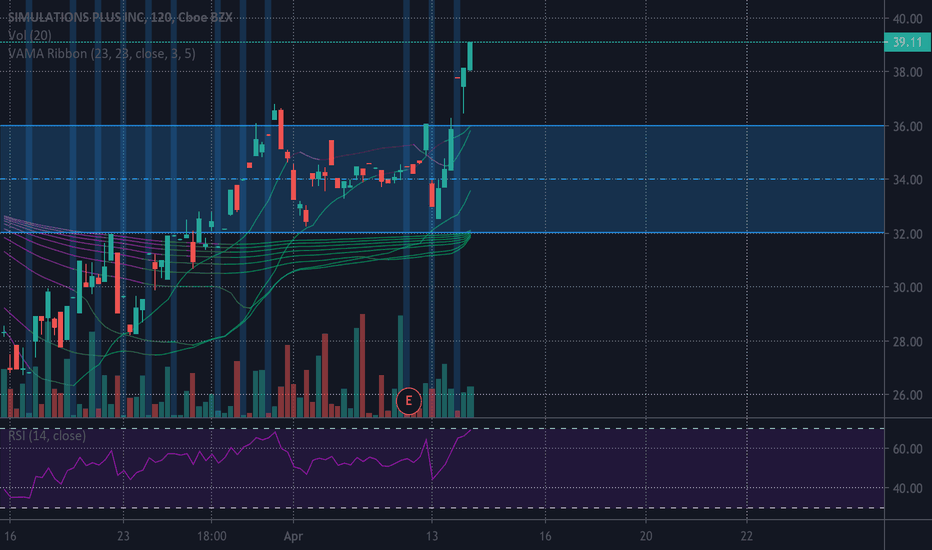
Task: Click the 32.00 price axis label
Action: (907, 234)
